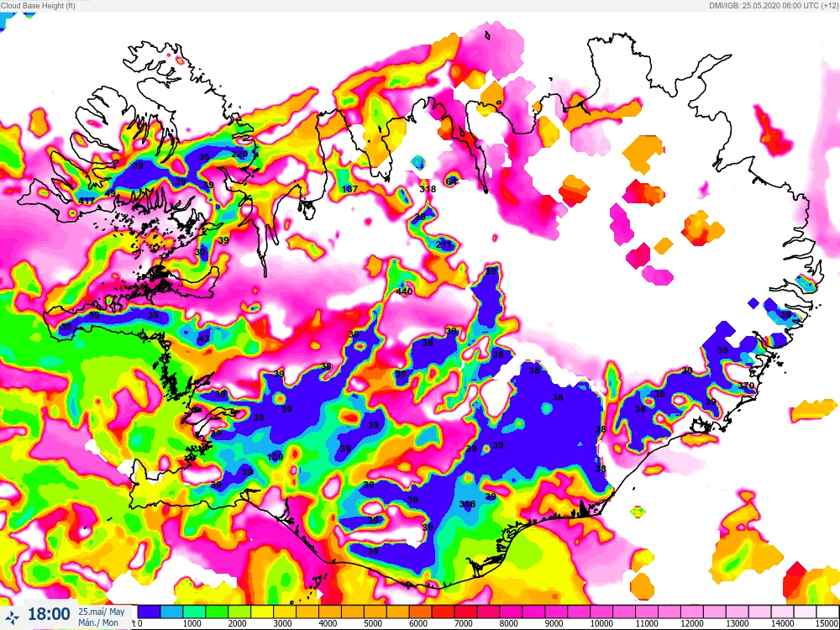Click the DMI/IGB model run timestamp
Viewport: 840px width, 630px height.
tap(773, 6)
